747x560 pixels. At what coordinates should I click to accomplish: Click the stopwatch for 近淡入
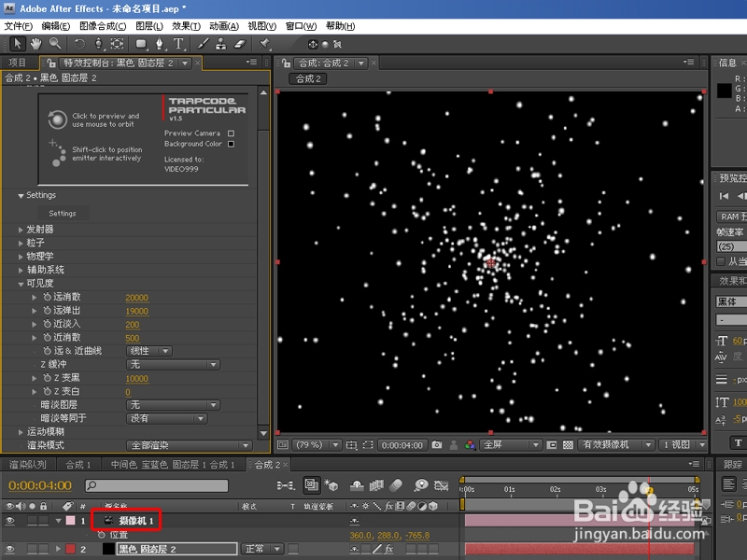pyautogui.click(x=48, y=324)
